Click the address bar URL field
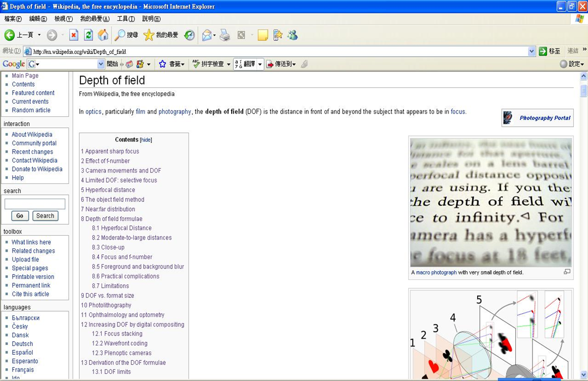 pos(275,51)
